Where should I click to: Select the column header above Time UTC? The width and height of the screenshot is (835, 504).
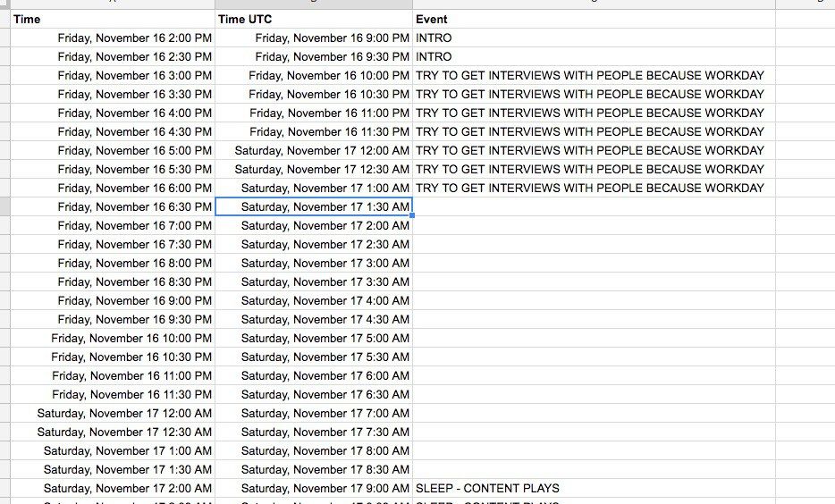[314, 4]
